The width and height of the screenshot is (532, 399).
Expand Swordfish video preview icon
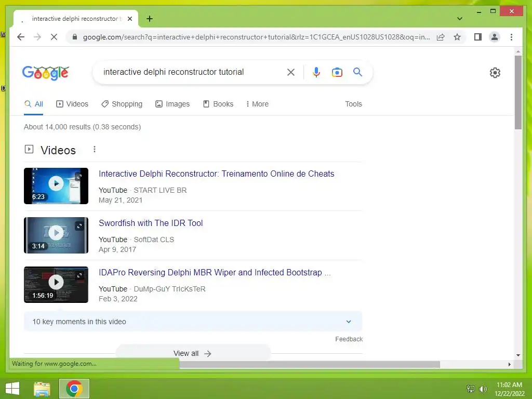tap(79, 226)
